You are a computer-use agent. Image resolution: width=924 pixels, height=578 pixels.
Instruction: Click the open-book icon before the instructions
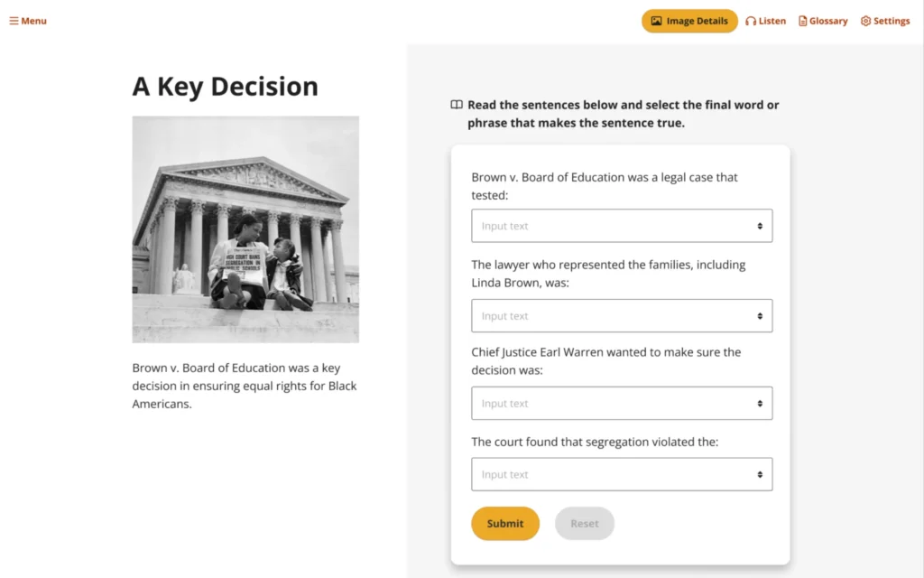pyautogui.click(x=457, y=104)
